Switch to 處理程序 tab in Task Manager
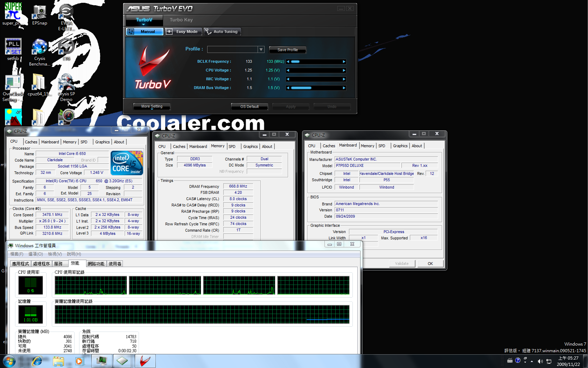The height and width of the screenshot is (368, 588). [42, 264]
